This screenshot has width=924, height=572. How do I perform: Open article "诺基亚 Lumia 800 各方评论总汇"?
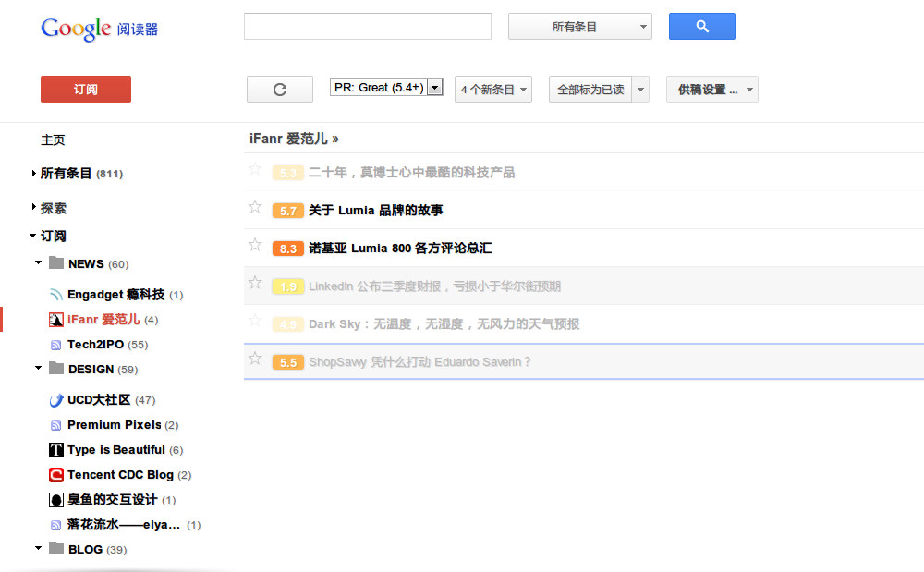399,249
